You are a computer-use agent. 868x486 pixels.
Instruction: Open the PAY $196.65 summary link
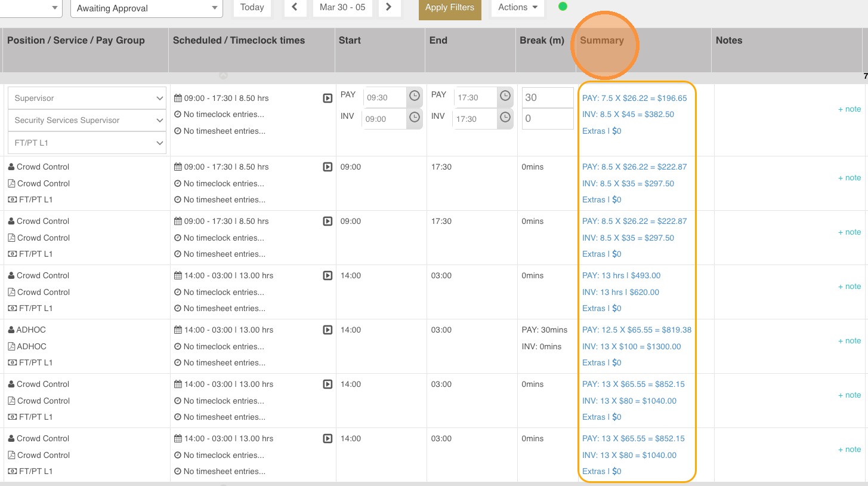click(634, 98)
